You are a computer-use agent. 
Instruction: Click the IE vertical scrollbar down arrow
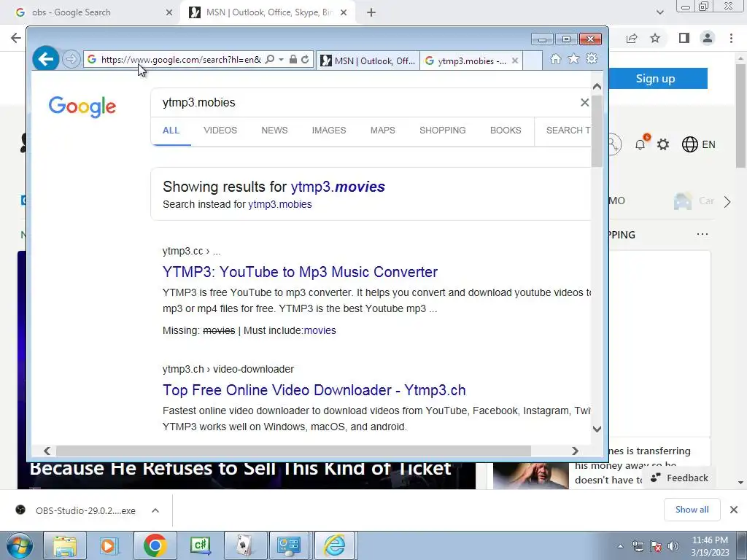coord(597,429)
